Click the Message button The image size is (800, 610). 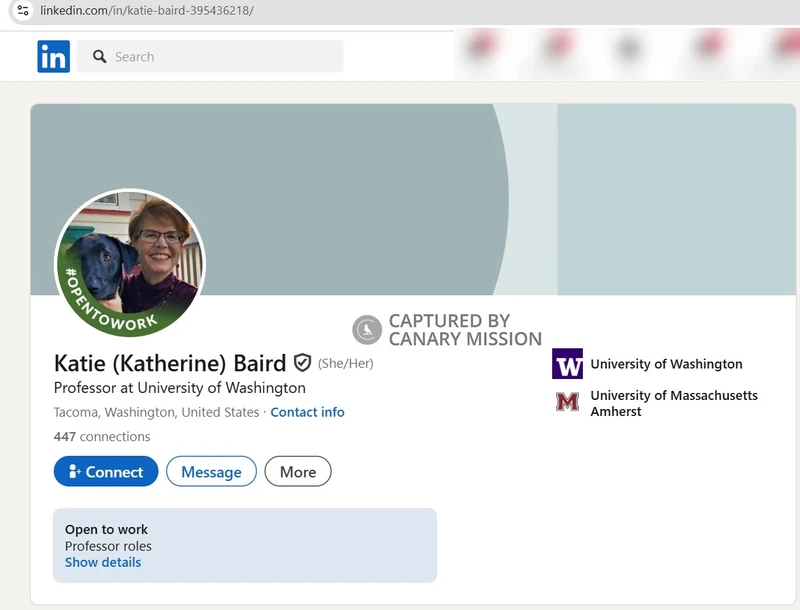[x=211, y=471]
